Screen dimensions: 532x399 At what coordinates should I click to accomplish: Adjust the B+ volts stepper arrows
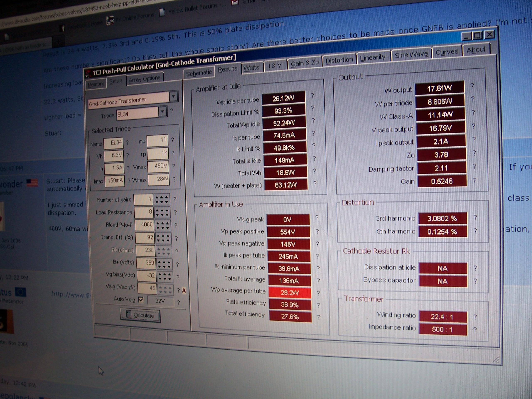pyautogui.click(x=164, y=264)
